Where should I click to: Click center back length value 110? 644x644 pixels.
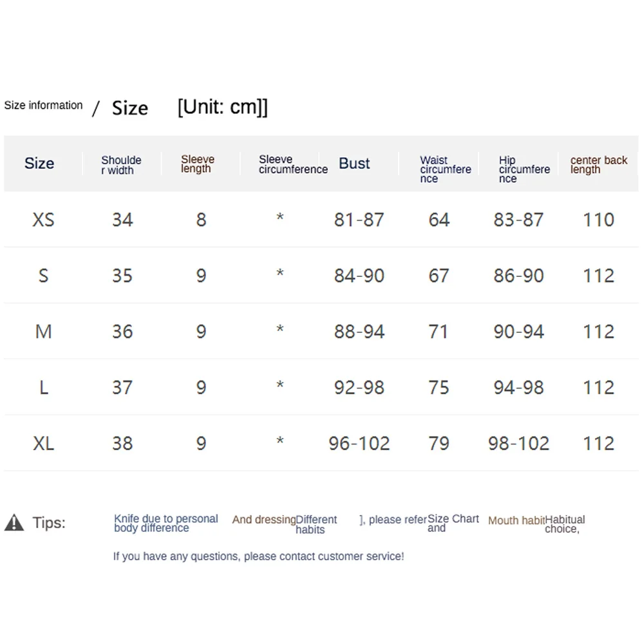[598, 220]
